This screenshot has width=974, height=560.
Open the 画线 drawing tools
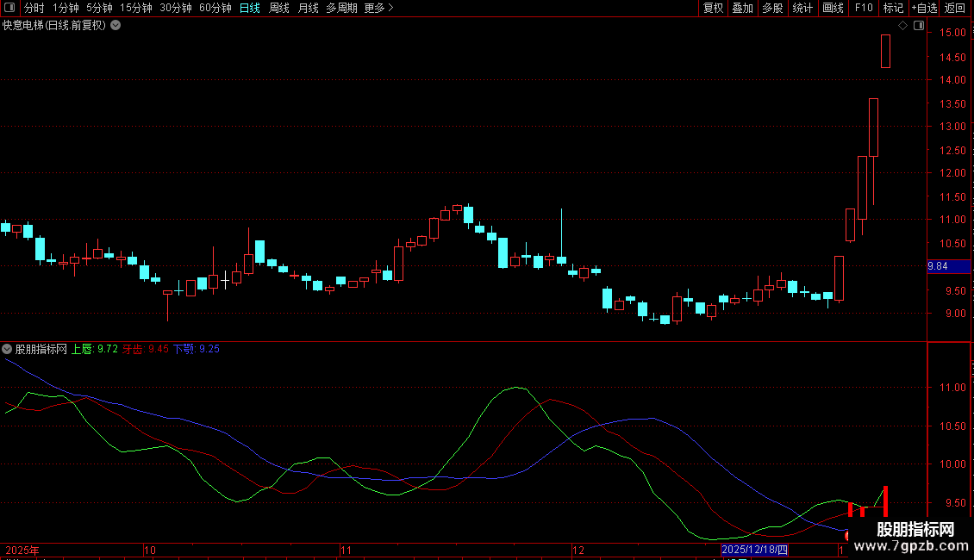click(833, 8)
